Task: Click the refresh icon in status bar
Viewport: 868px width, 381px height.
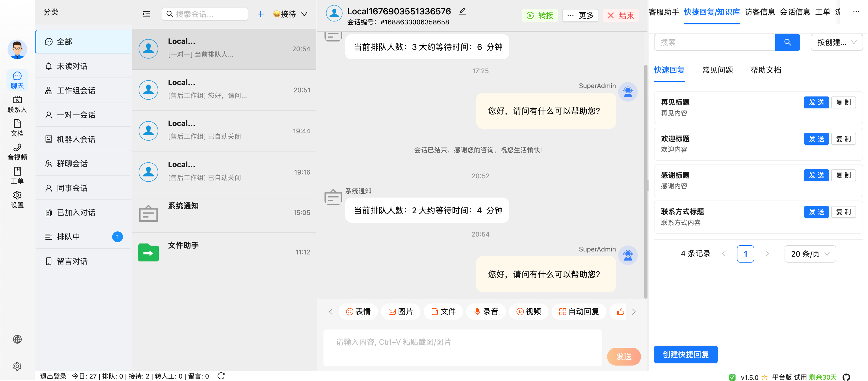Action: point(221,376)
